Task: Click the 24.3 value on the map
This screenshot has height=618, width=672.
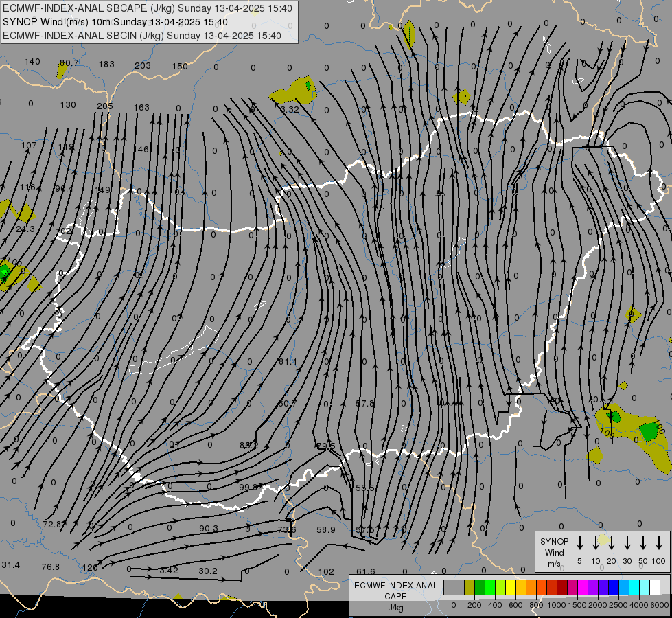Action: 25,229
